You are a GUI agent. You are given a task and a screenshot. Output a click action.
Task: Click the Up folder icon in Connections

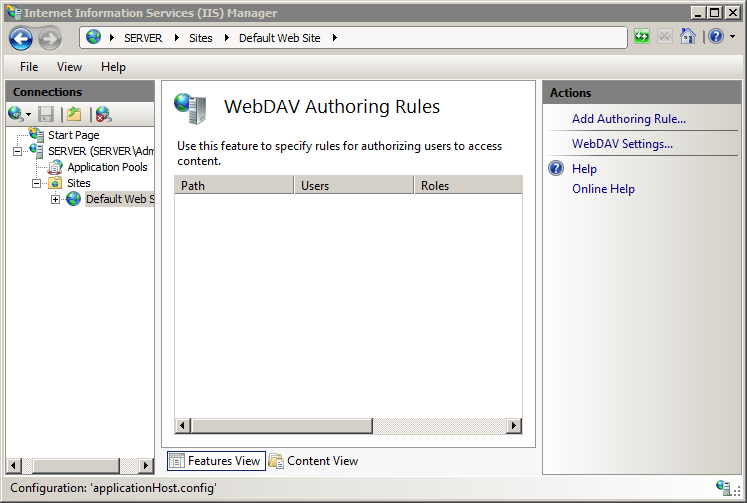tap(74, 114)
